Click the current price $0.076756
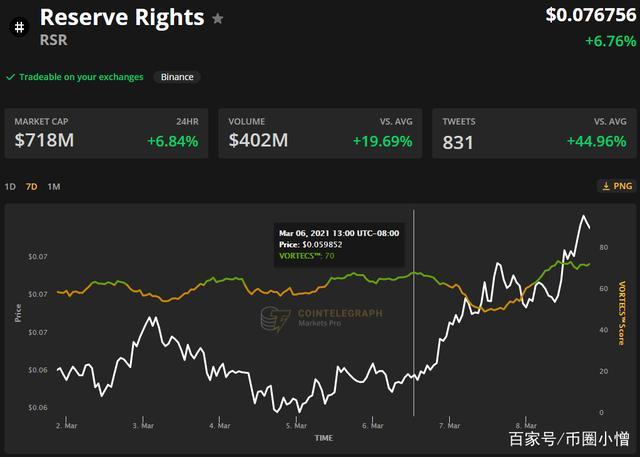 [591, 15]
